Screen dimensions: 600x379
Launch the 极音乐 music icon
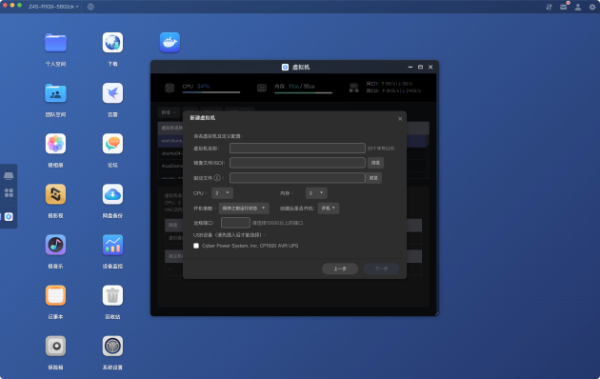(55, 245)
